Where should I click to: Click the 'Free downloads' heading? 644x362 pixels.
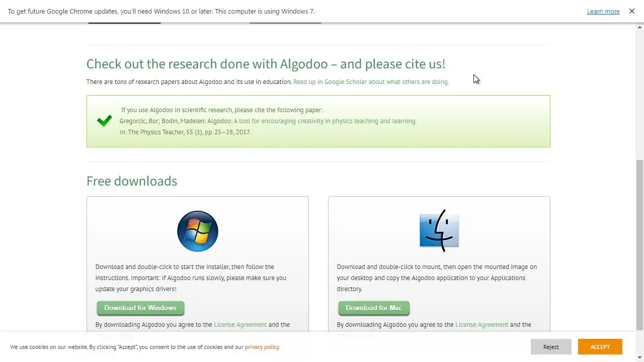(132, 181)
